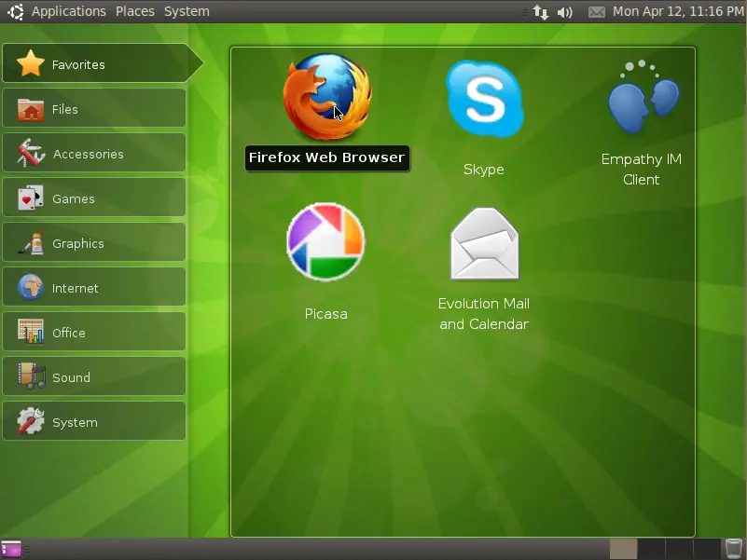Image resolution: width=747 pixels, height=560 pixels.
Task: Open the Applications menu in top panel
Action: click(69, 11)
